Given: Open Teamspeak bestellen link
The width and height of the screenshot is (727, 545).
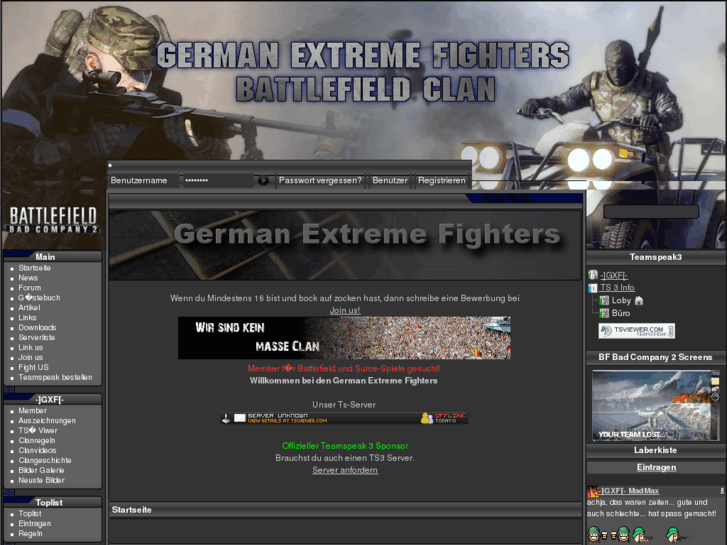Looking at the screenshot, I should pos(55,378).
